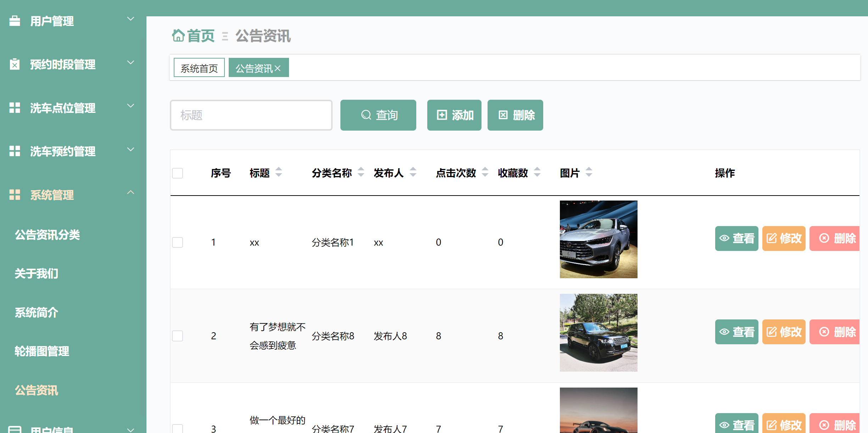Open the 系统简介 submenu item
The height and width of the screenshot is (433, 868).
(x=37, y=313)
